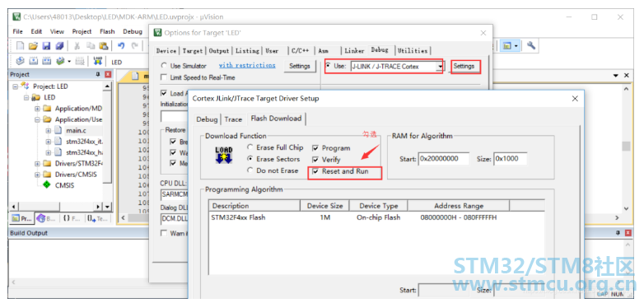The height and width of the screenshot is (303, 644).
Task: Close the Project panel with red X
Action: (x=108, y=74)
